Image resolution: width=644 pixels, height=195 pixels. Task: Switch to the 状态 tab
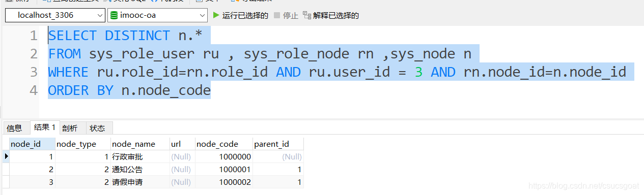97,128
